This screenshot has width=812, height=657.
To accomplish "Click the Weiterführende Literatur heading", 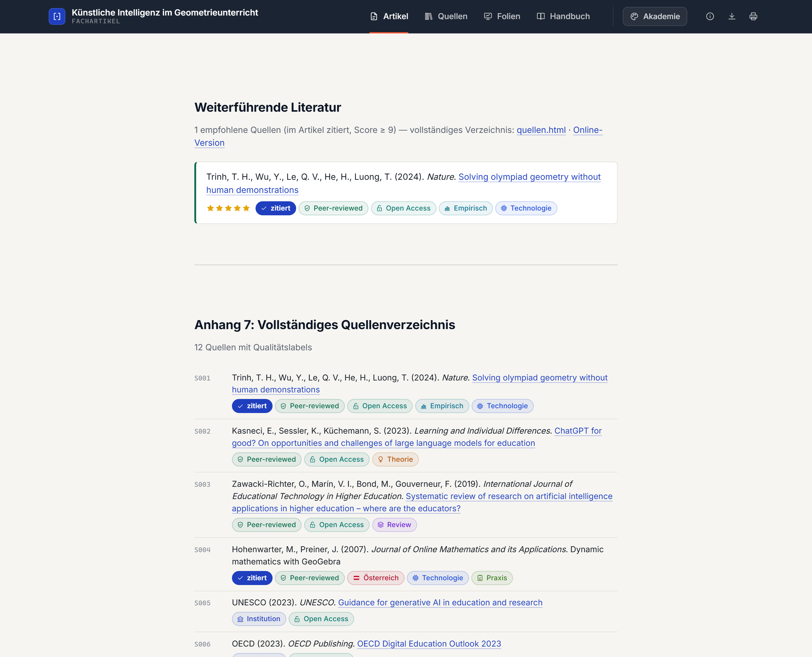I will (267, 108).
